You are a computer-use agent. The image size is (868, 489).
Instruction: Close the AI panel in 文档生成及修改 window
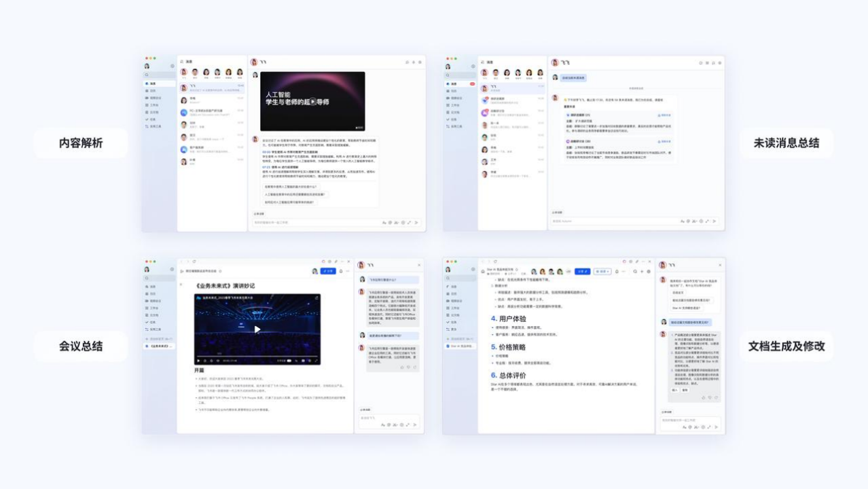coord(720,265)
